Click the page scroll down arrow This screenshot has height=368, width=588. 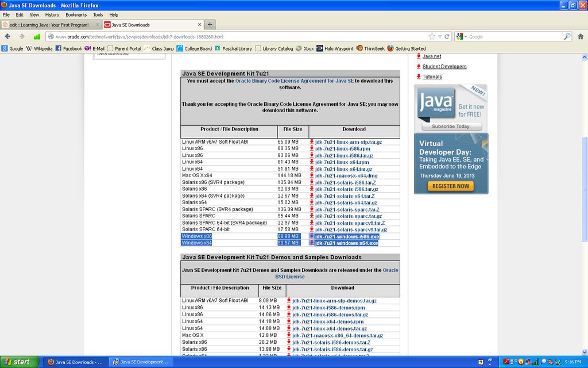[584, 352]
